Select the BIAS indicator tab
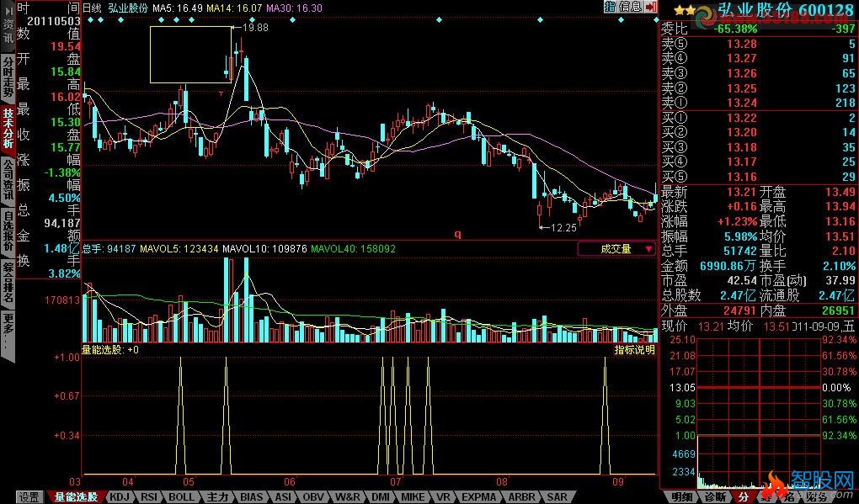This screenshot has height=504, width=859. click(252, 497)
